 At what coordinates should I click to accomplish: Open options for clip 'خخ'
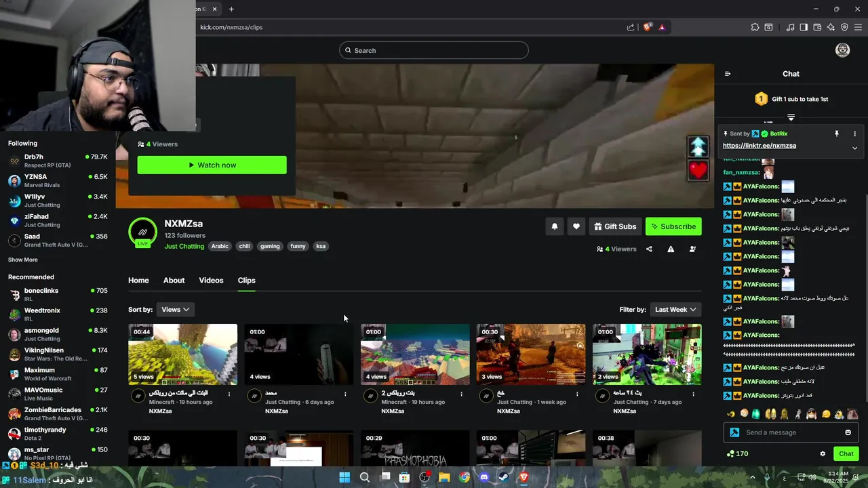577,394
